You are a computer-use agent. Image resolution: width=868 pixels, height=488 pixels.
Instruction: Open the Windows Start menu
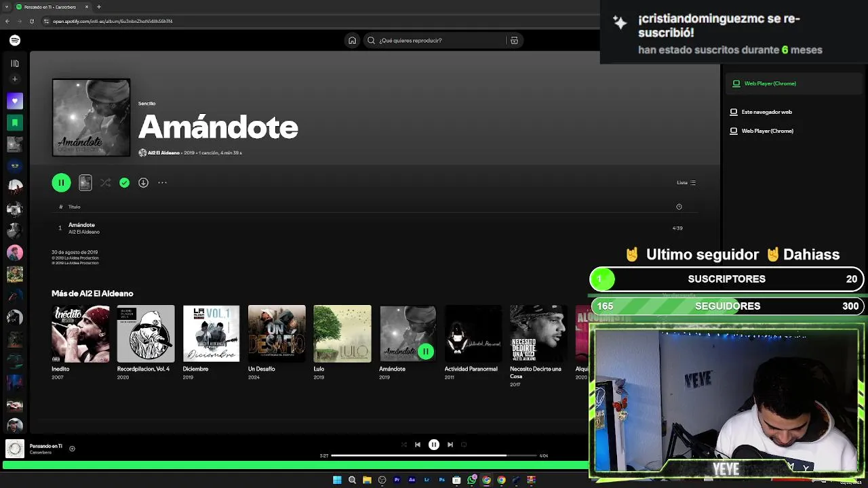337,480
